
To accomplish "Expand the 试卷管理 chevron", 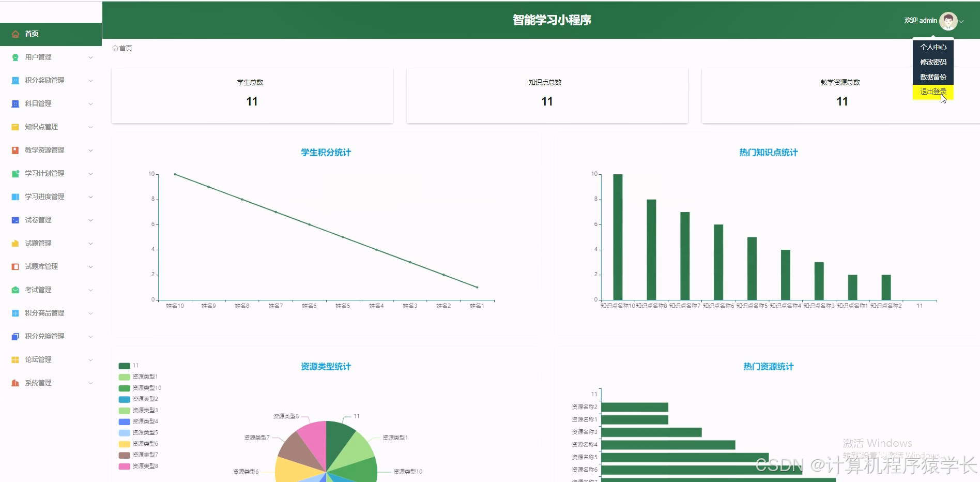I will (90, 220).
